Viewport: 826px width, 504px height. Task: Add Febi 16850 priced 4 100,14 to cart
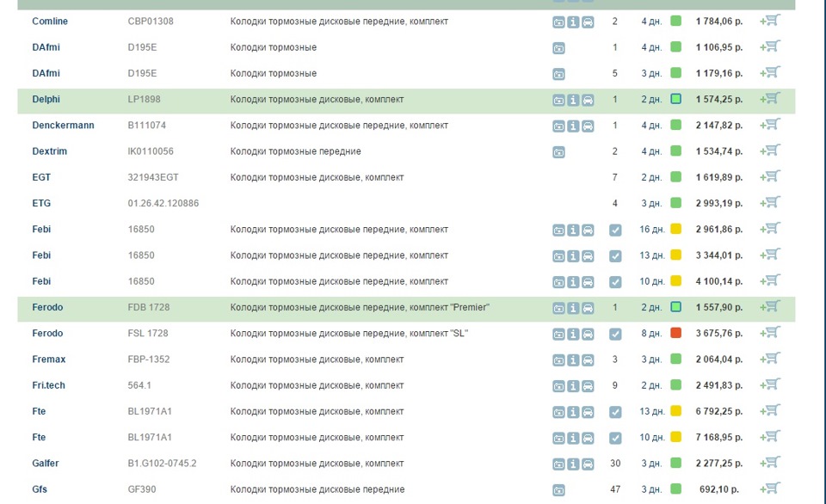(769, 280)
